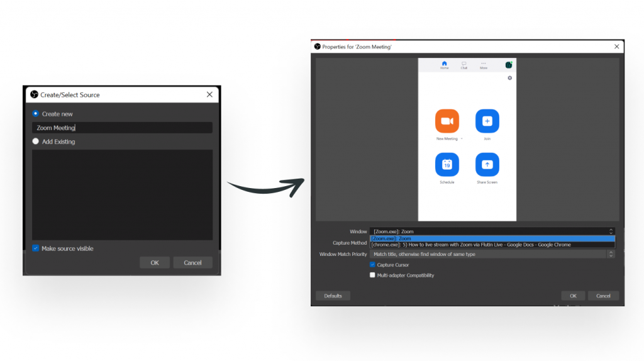Image resolution: width=644 pixels, height=361 pixels.
Task: Click the Zoom Chat icon in preview
Action: pyautogui.click(x=464, y=65)
